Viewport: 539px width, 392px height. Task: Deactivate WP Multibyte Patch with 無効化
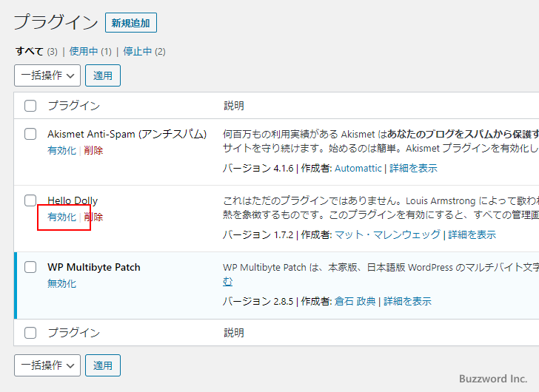(x=61, y=284)
